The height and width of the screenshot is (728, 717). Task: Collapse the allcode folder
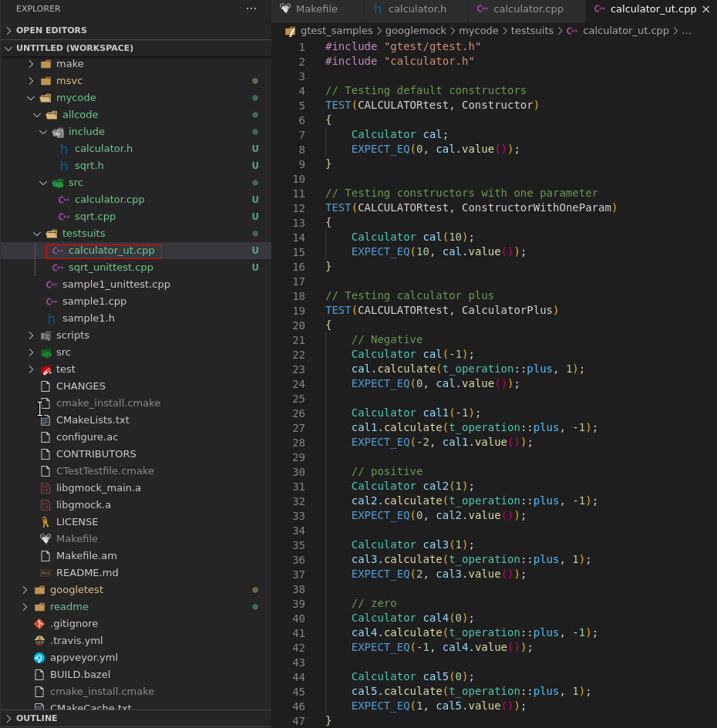pos(37,115)
